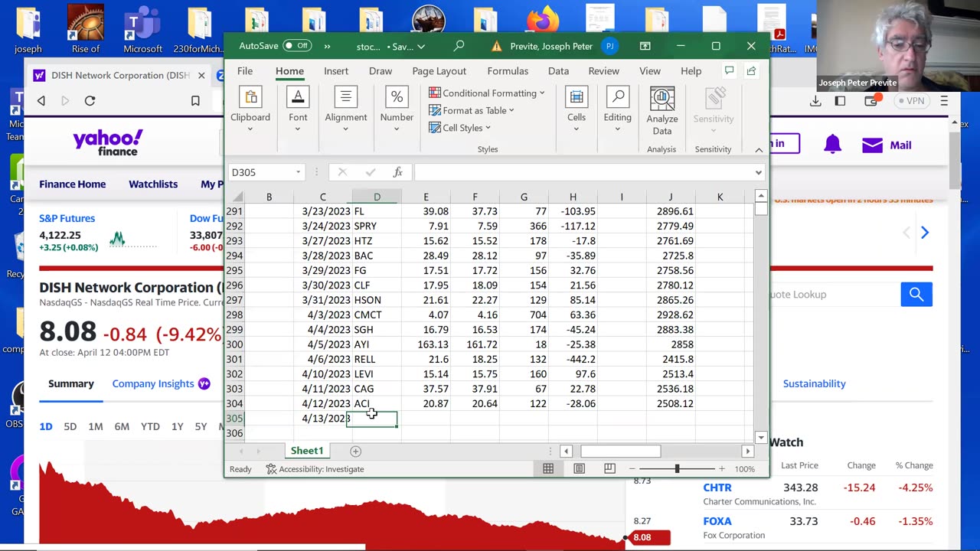Select the Sheet1 worksheet tab
The height and width of the screenshot is (551, 980).
[307, 451]
